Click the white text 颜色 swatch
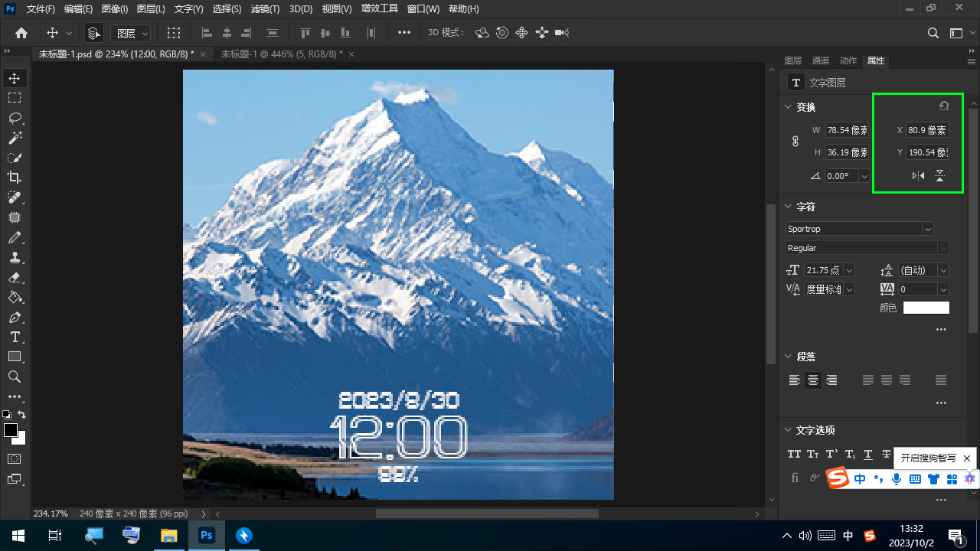Image resolution: width=980 pixels, height=551 pixels. [x=926, y=308]
